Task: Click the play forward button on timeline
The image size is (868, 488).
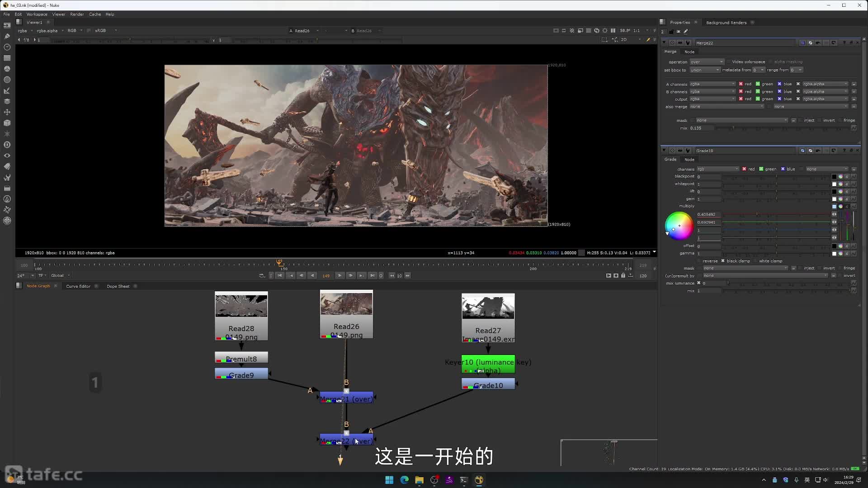Action: coord(340,276)
